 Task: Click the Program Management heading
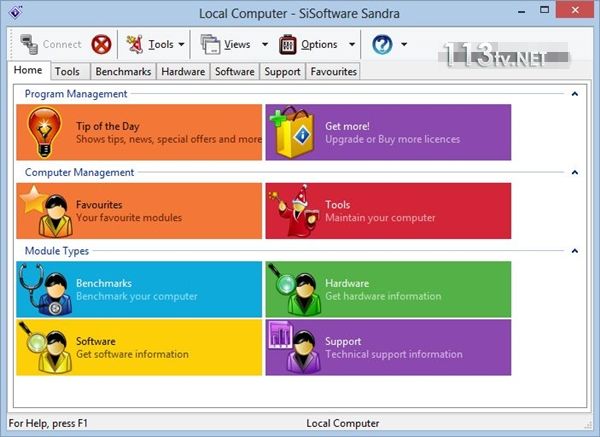click(x=76, y=94)
